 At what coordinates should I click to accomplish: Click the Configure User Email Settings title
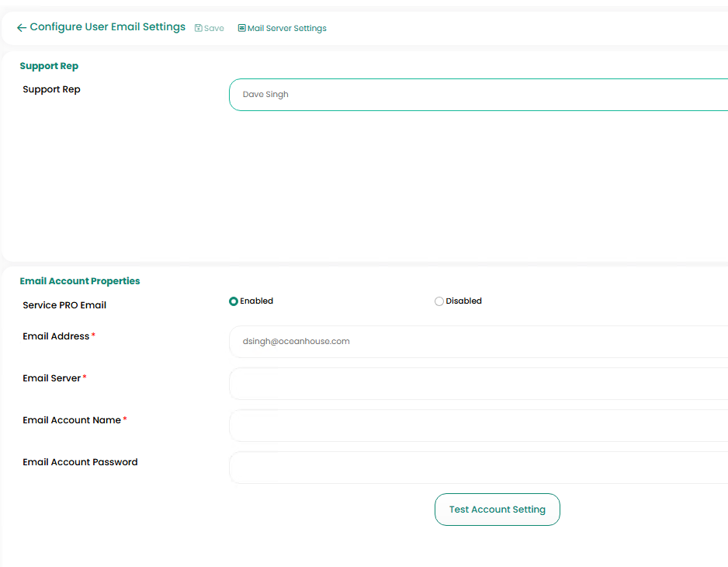click(x=108, y=27)
